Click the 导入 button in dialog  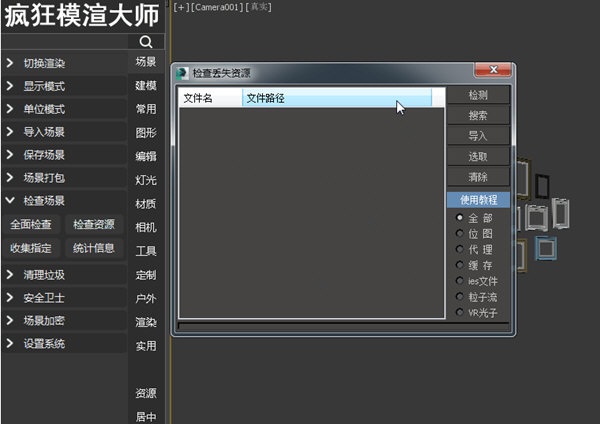coord(478,136)
